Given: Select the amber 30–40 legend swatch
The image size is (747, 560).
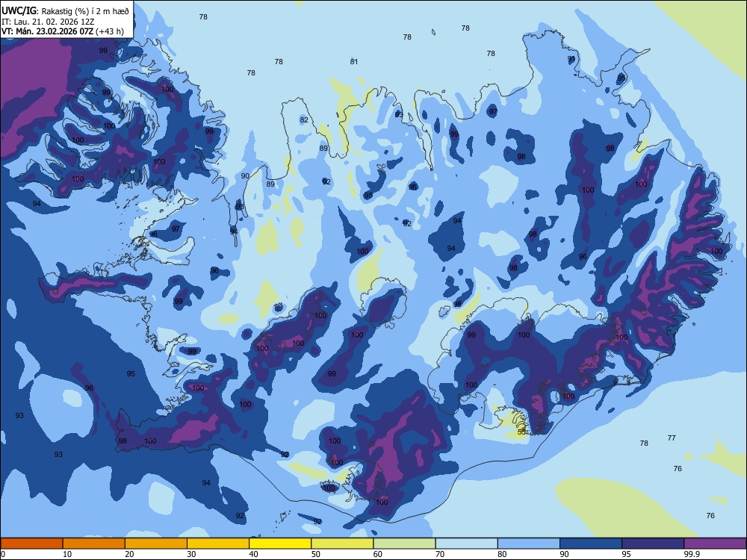Looking at the screenshot, I should coord(218,544).
